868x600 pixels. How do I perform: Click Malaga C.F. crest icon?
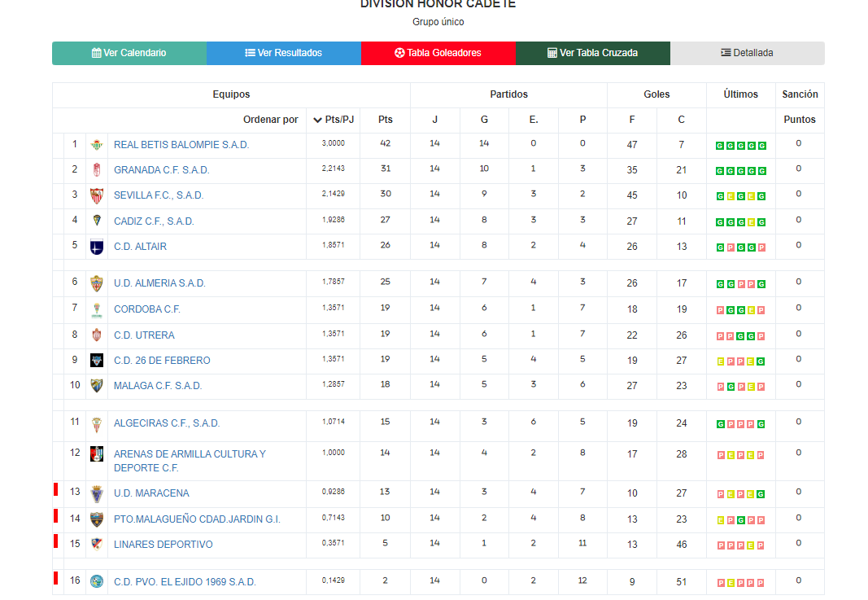(x=97, y=386)
